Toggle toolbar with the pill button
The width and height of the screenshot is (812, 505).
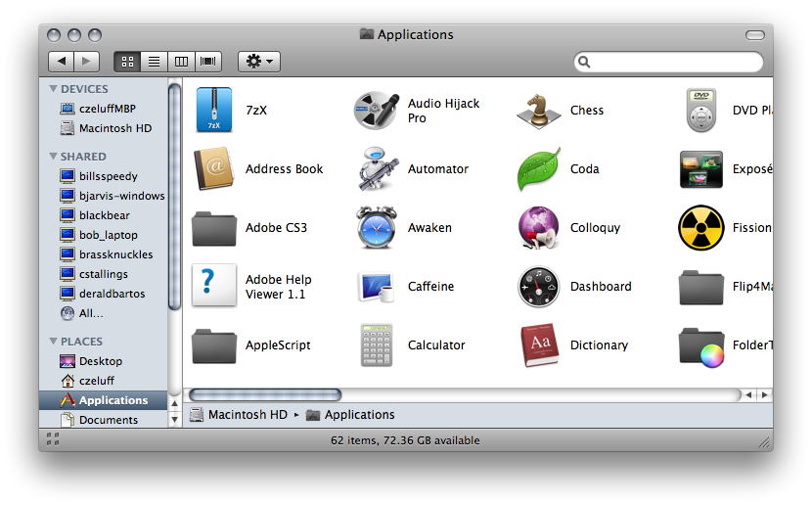[x=755, y=35]
